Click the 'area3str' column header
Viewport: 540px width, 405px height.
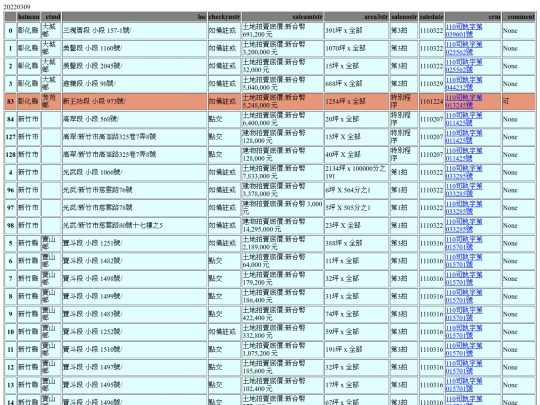pyautogui.click(x=356, y=17)
